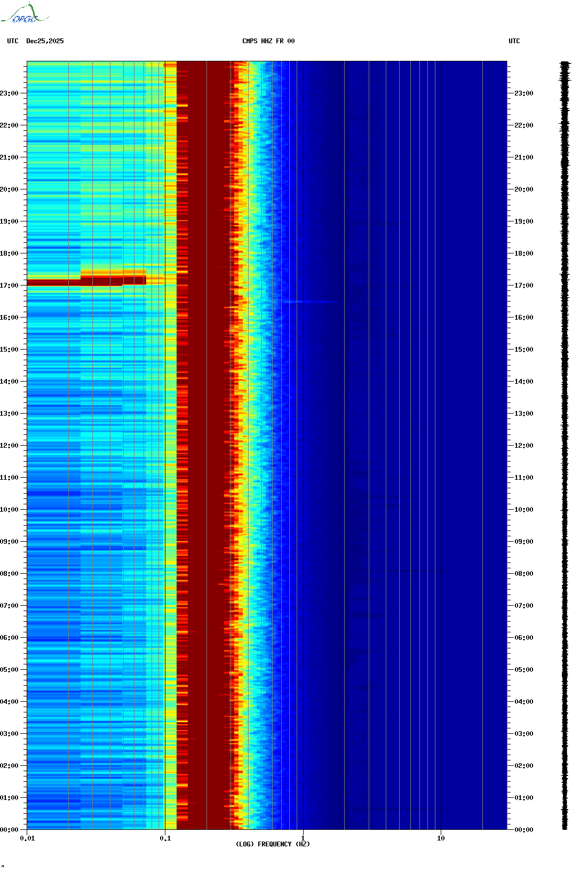Click the OGS logo in the corner
Image resolution: width=588 pixels, height=872 pixels.
[24, 14]
